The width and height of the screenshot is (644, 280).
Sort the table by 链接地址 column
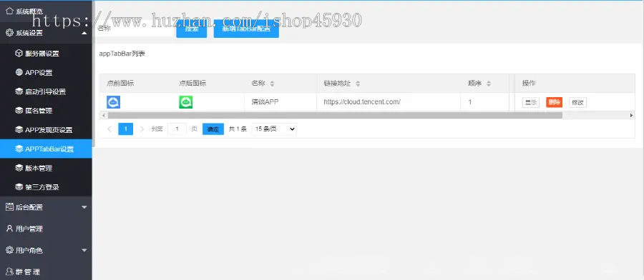coord(358,84)
